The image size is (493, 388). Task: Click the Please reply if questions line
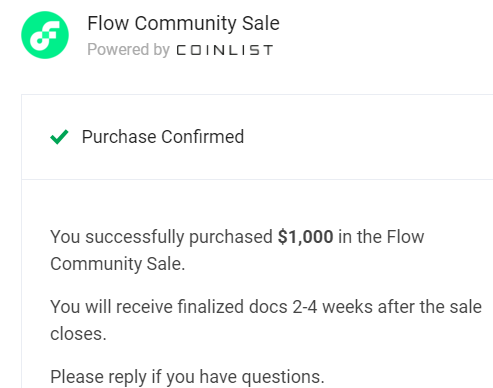click(x=187, y=377)
